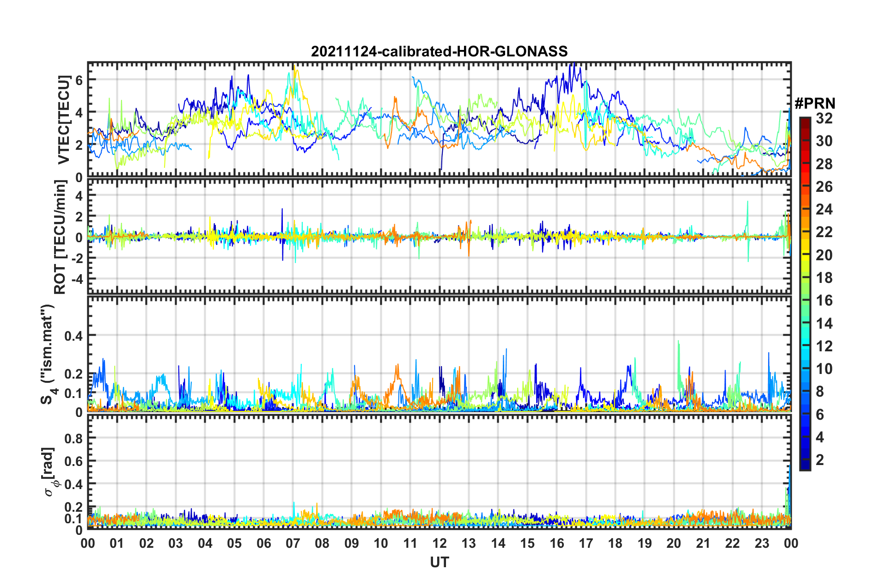The image size is (879, 588).
Task: Click PRN colorbar tick label 12
Action: coord(824,346)
